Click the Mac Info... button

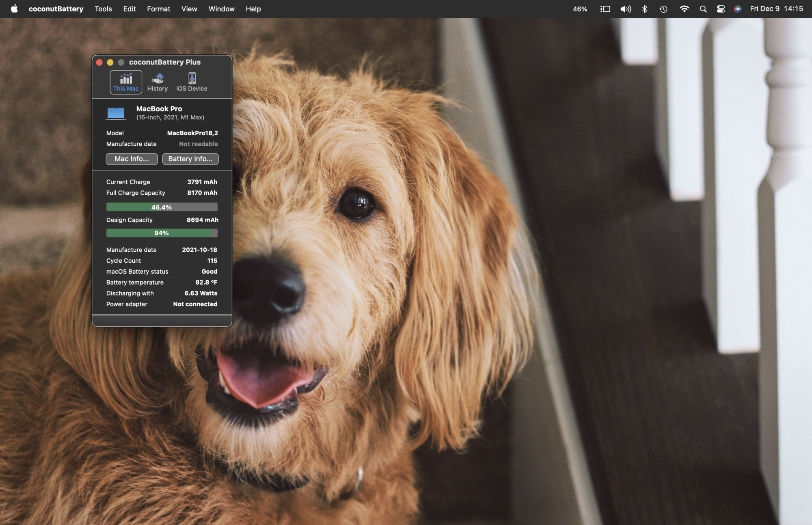click(x=132, y=159)
